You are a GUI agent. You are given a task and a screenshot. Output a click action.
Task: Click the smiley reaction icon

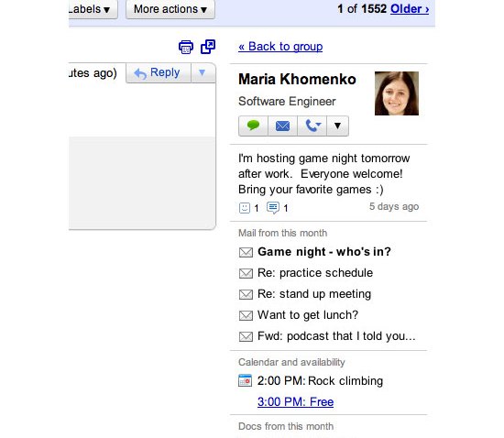pos(245,208)
